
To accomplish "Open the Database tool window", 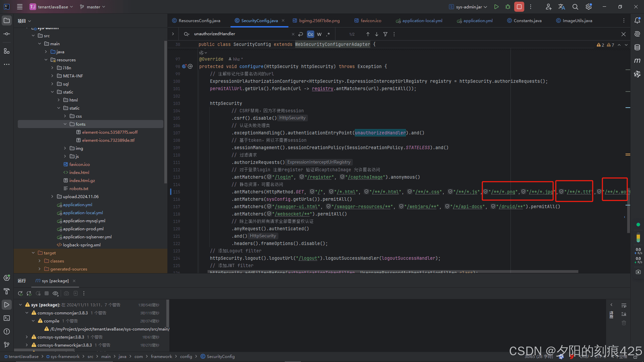I will (x=637, y=47).
